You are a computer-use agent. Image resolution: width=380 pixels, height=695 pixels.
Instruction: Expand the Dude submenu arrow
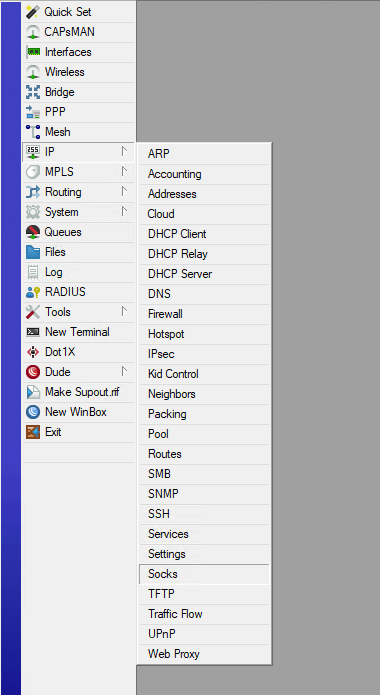pyautogui.click(x=125, y=371)
